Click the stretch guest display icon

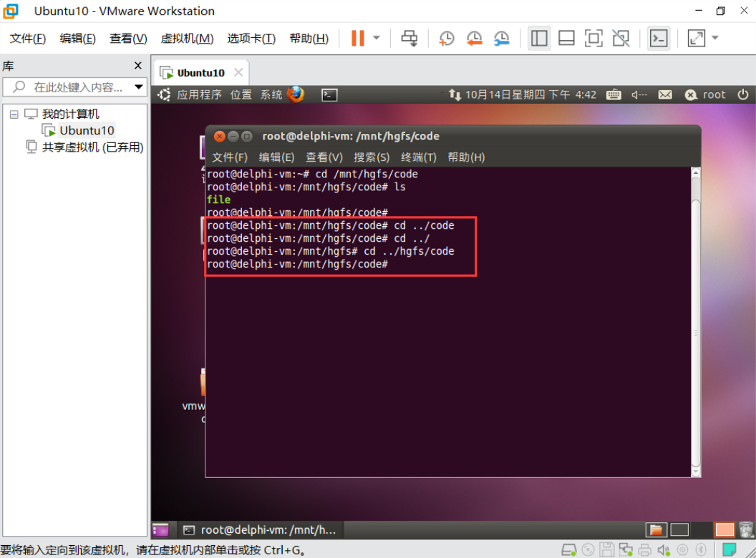click(696, 38)
